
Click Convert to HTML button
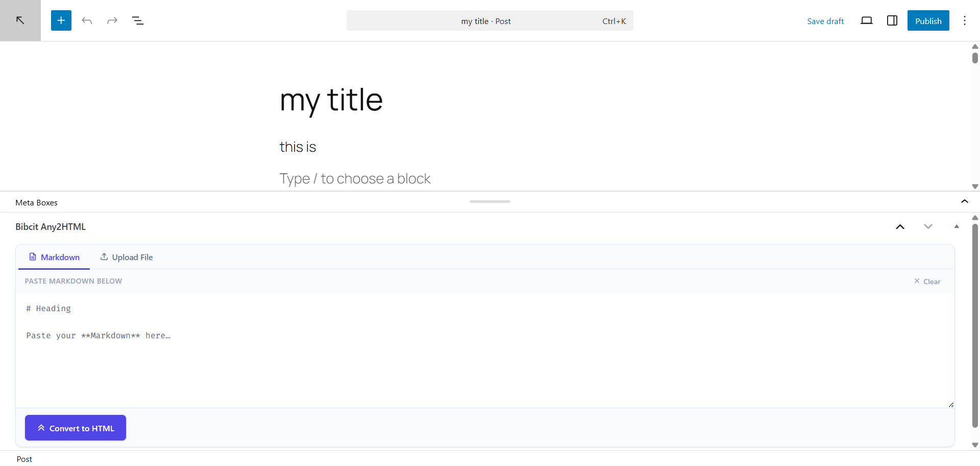(76, 428)
